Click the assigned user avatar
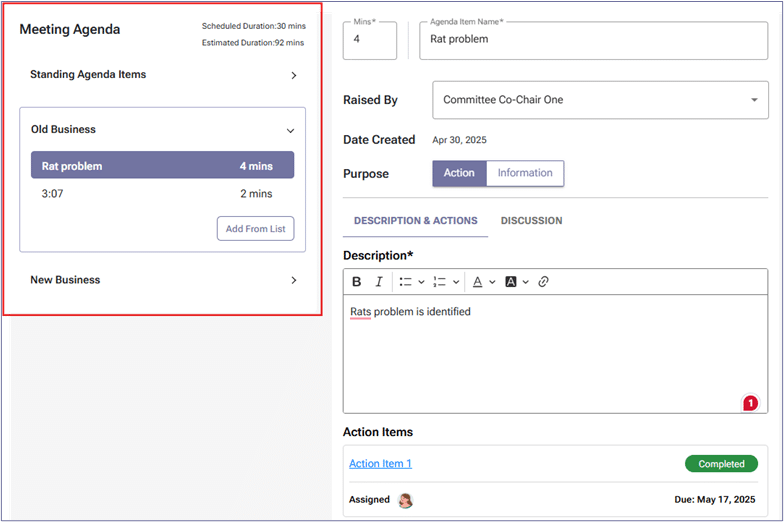This screenshot has height=522, width=784. 406,500
